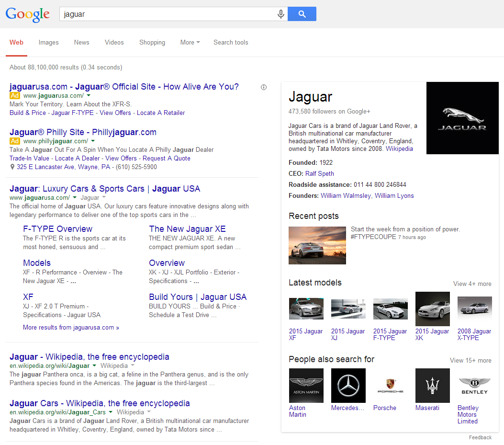Click the Maserati trident logo

point(432,386)
